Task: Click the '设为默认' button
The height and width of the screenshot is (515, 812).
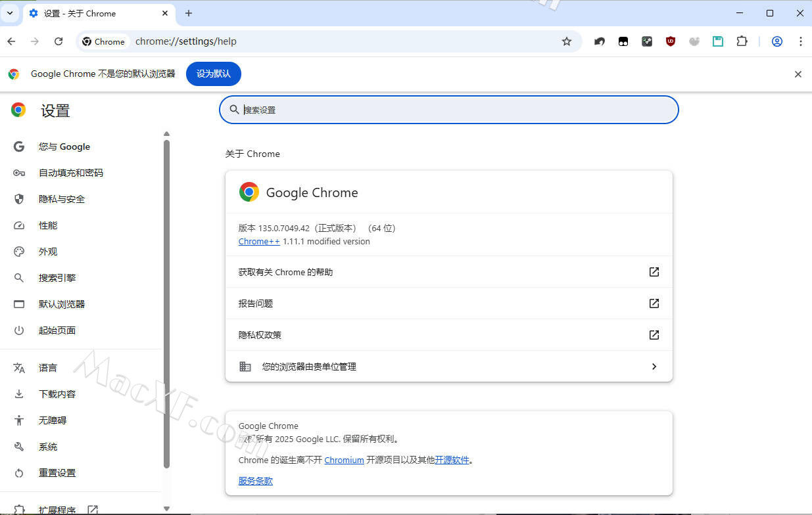Action: coord(213,74)
